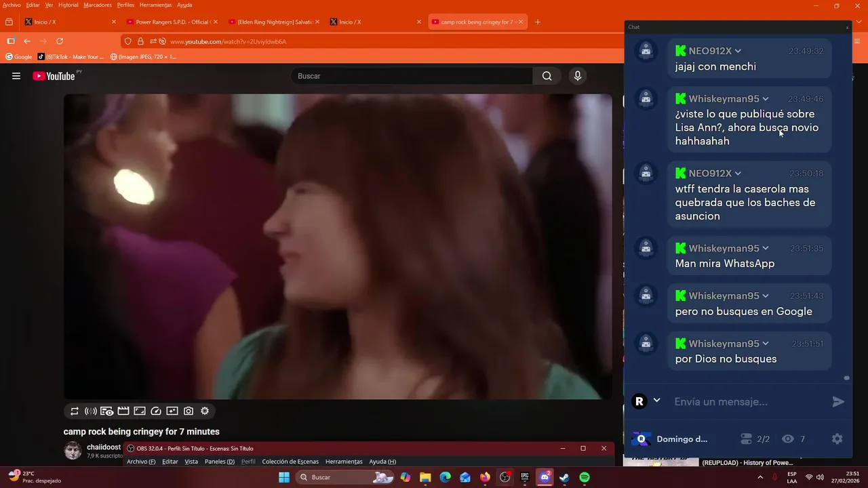Open the browser sidebar panel icon

click(x=11, y=41)
